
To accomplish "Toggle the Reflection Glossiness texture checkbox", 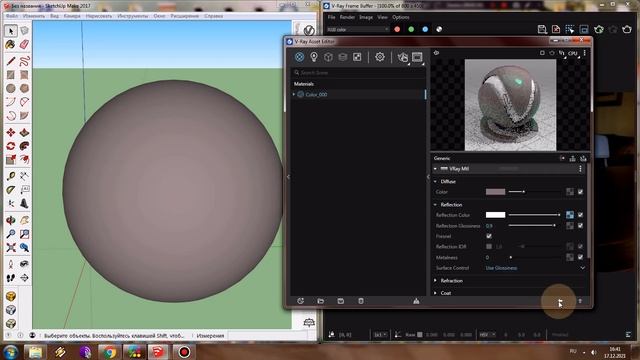I will pos(580,225).
